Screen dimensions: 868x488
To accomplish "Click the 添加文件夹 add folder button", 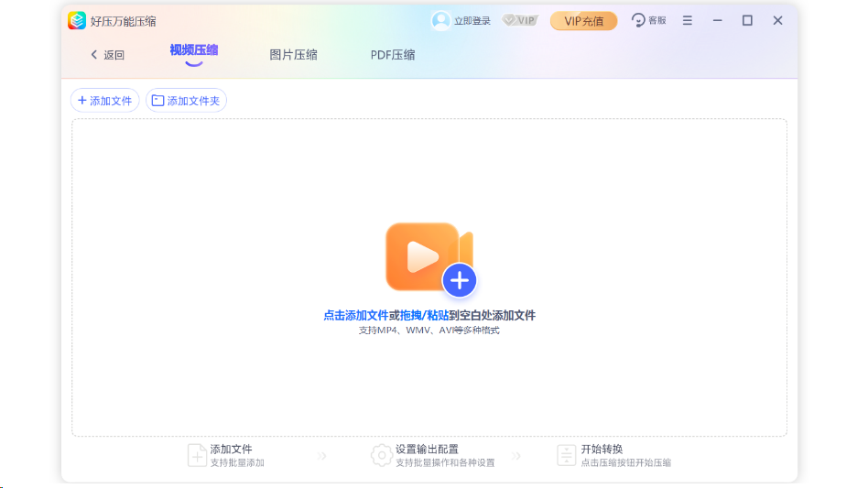I will coord(186,101).
